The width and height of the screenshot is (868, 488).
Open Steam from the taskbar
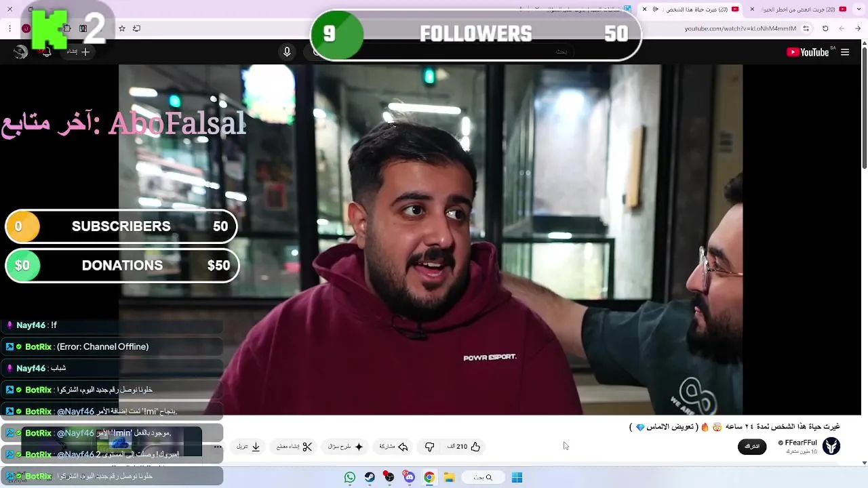[x=370, y=477]
